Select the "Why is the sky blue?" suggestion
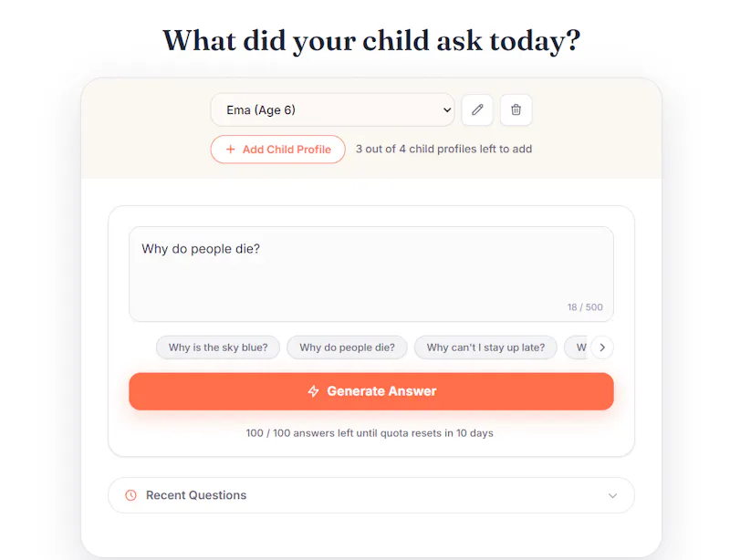This screenshot has height=560, width=730. [218, 347]
